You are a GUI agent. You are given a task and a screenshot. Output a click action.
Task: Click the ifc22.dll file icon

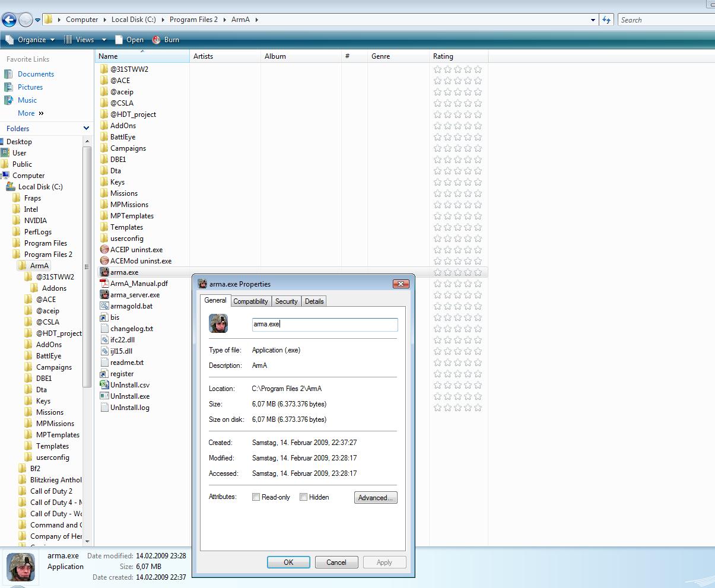point(104,340)
